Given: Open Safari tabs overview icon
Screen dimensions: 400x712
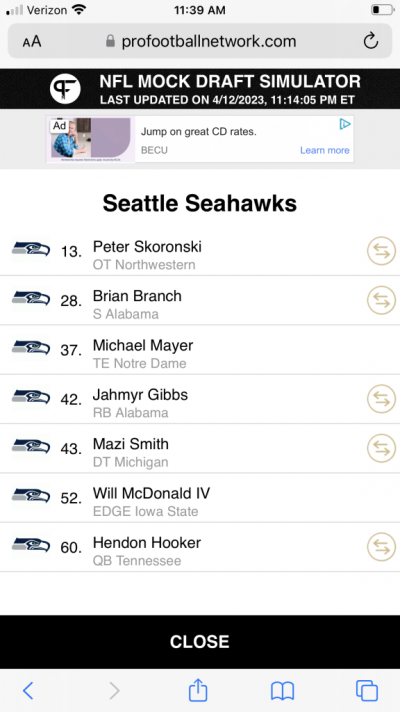Looking at the screenshot, I should point(366,691).
